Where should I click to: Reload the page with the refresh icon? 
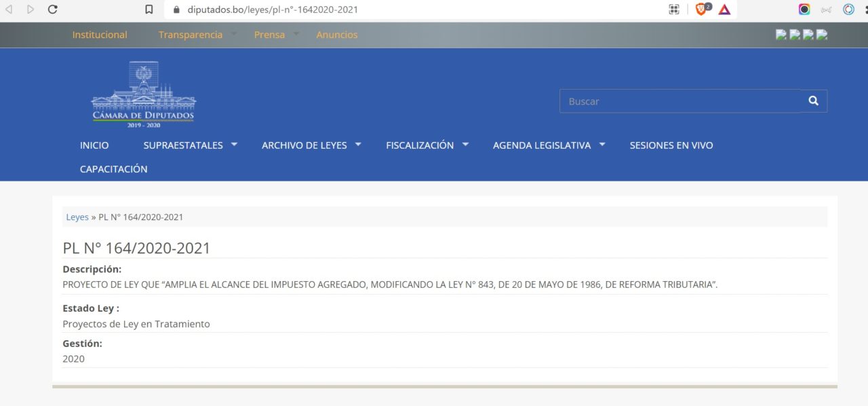click(x=53, y=10)
